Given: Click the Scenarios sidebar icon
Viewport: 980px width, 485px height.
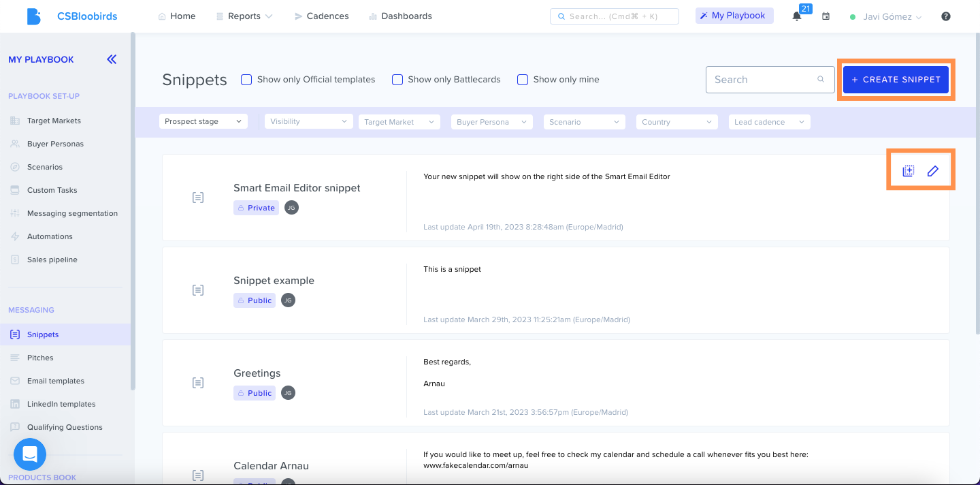Looking at the screenshot, I should pyautogui.click(x=15, y=167).
